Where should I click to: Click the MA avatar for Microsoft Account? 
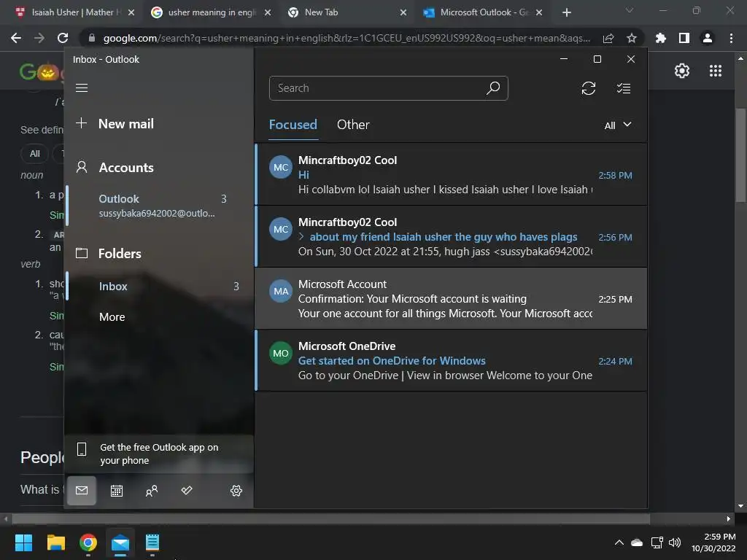pyautogui.click(x=281, y=291)
